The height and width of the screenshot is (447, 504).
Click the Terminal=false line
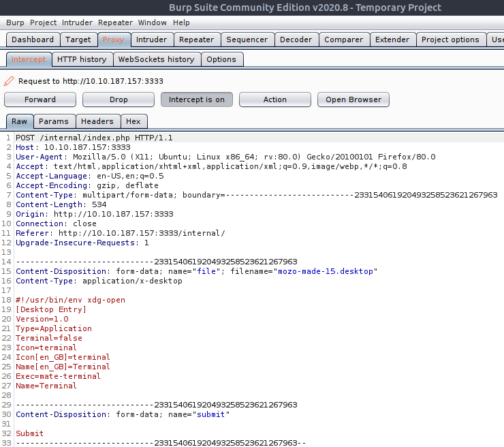[x=49, y=338]
